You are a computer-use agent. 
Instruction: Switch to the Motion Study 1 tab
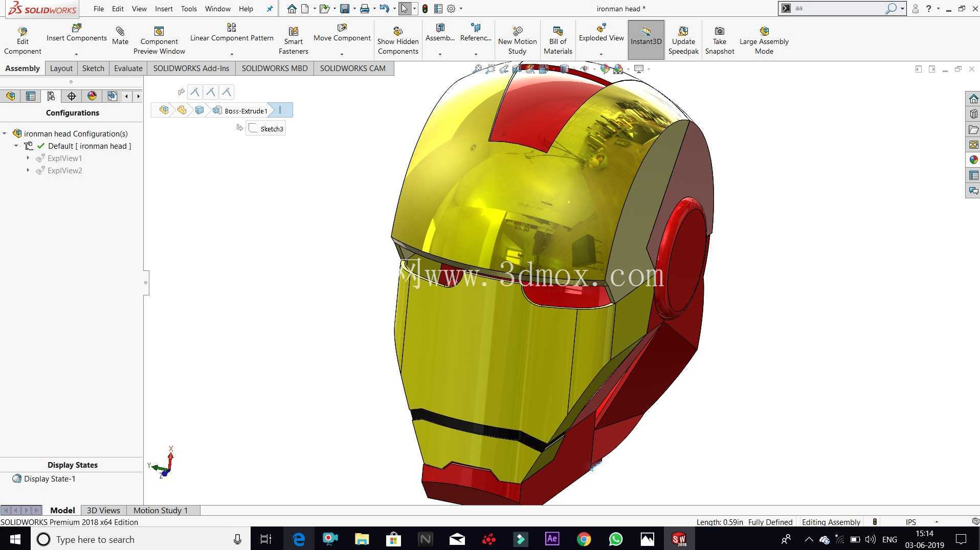(161, 510)
